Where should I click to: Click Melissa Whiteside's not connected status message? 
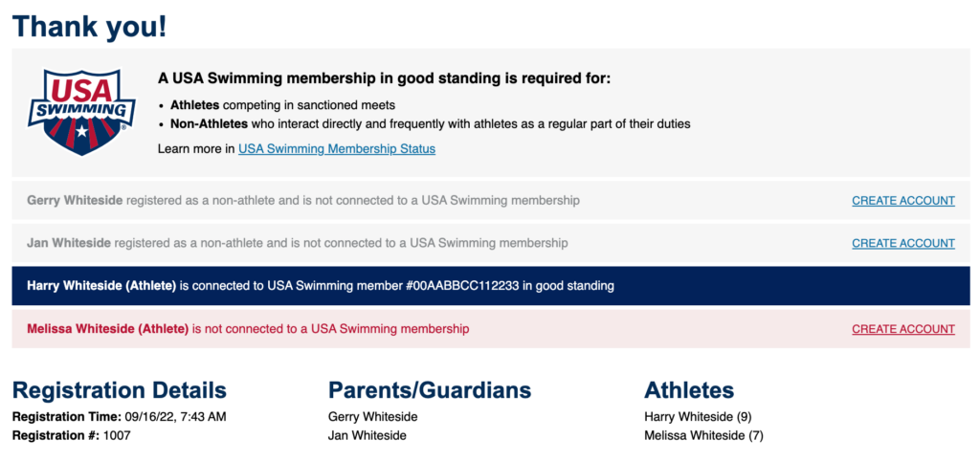pyautogui.click(x=248, y=328)
